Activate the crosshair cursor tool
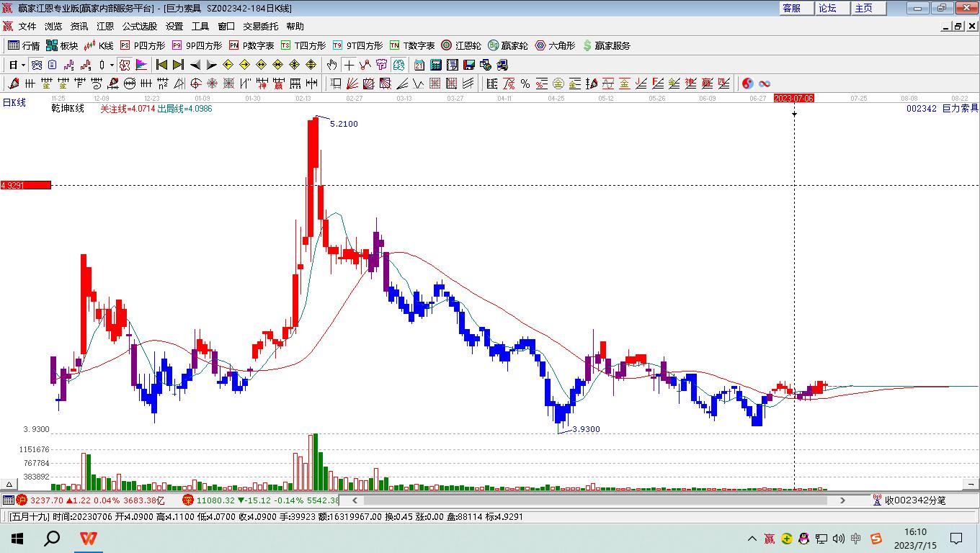The width and height of the screenshot is (980, 553). click(349, 65)
